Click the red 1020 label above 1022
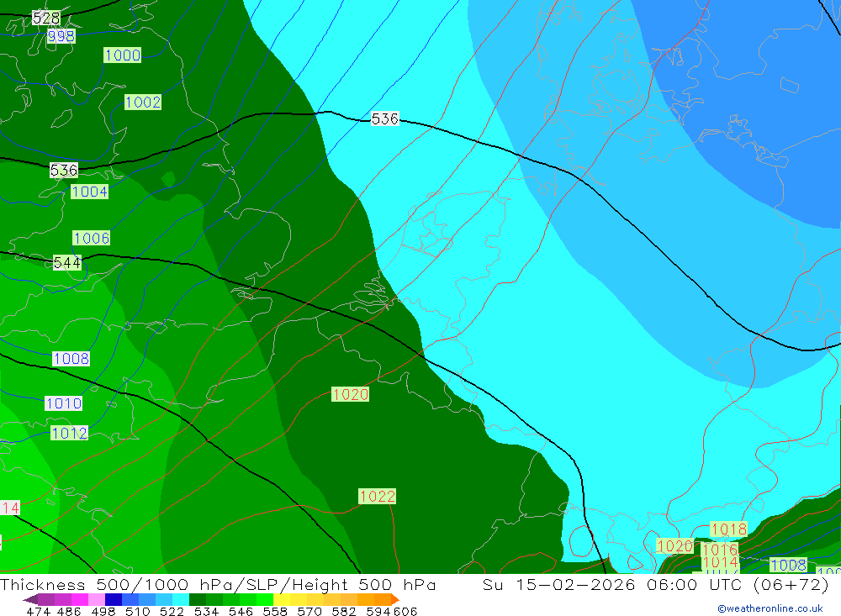 pos(350,395)
